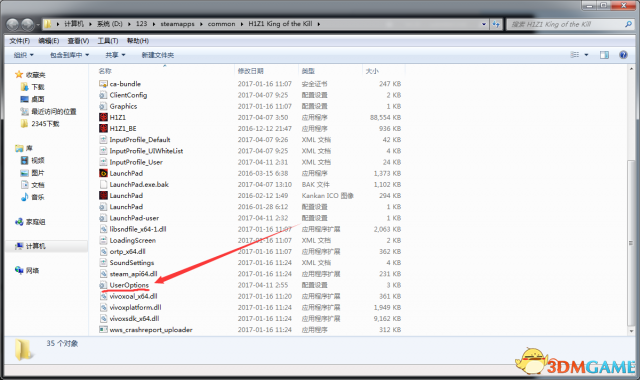Select the SoundSettings file name

[x=131, y=262]
